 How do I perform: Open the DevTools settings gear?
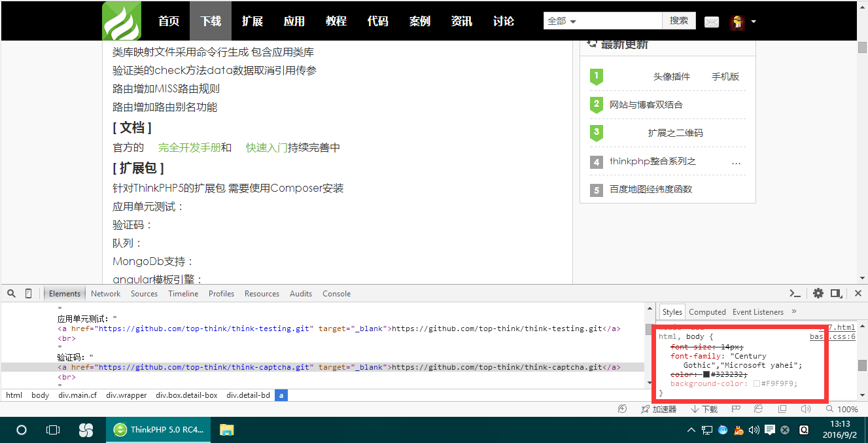coord(818,293)
